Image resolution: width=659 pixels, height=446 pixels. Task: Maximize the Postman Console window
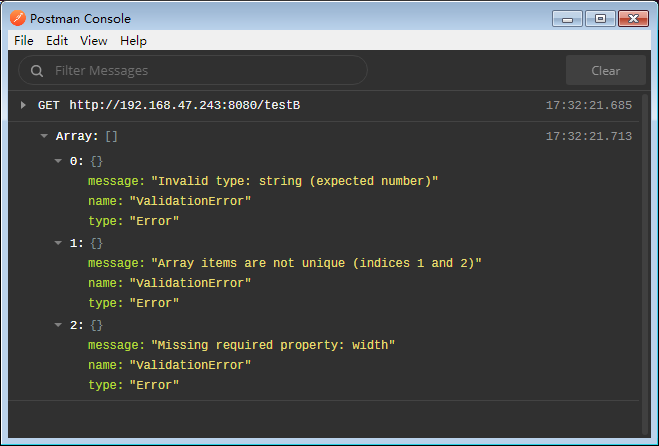tap(600, 19)
